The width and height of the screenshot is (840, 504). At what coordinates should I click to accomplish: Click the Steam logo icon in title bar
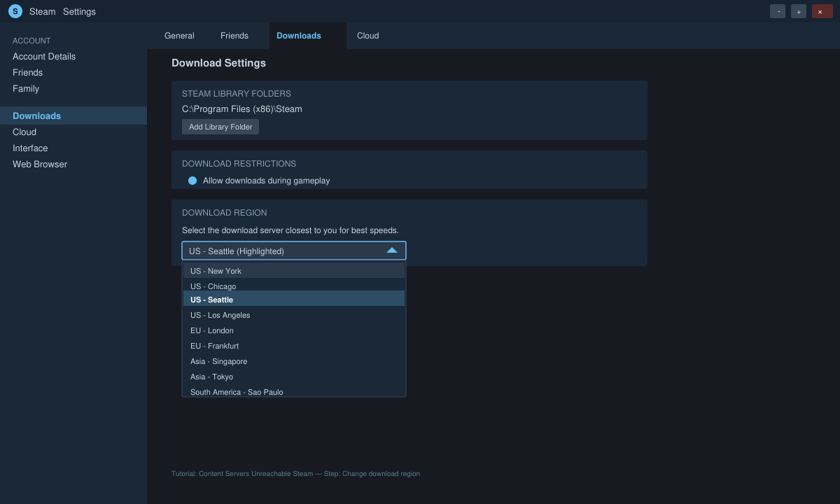15,11
